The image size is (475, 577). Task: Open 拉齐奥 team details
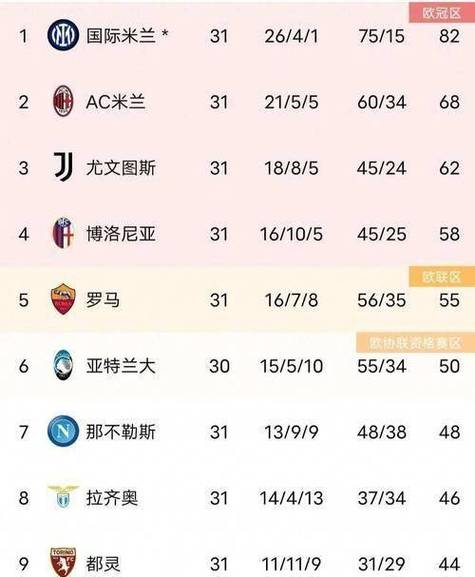(x=112, y=498)
